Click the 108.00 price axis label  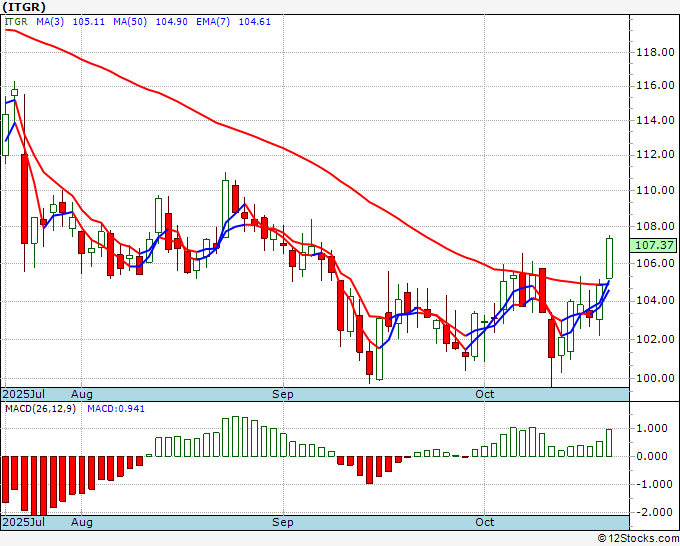point(655,226)
